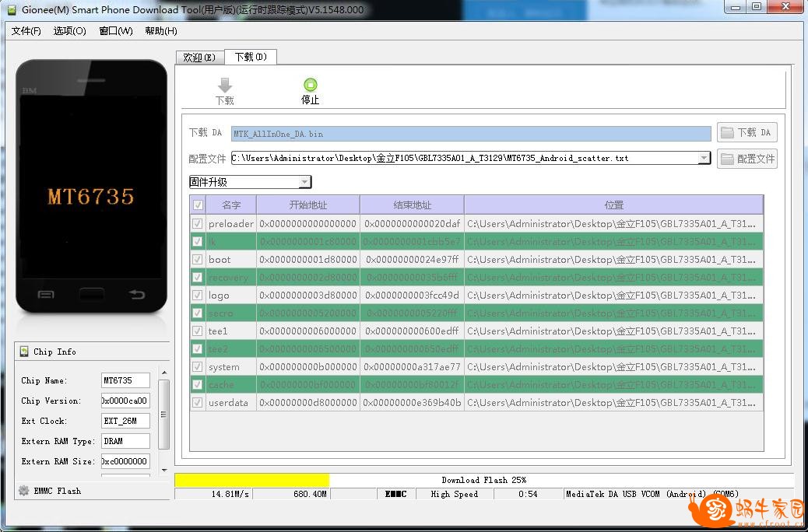Toggle the cache row checkbox
Viewport: 808px width, 532px height.
pos(198,384)
